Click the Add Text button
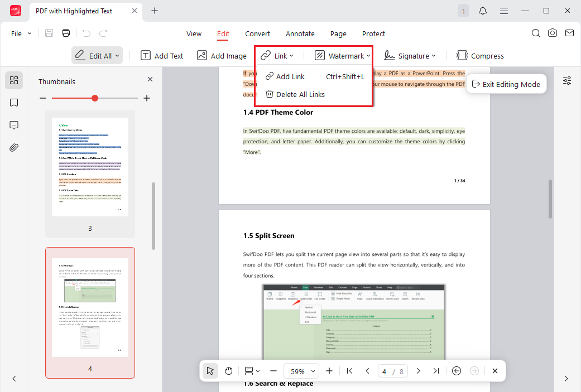This screenshot has height=392, width=581. click(162, 56)
